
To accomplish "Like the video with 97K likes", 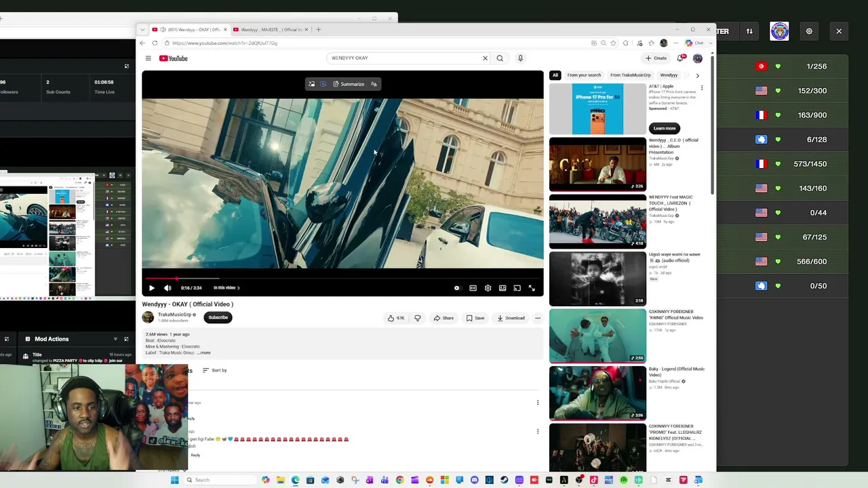I will 396,318.
